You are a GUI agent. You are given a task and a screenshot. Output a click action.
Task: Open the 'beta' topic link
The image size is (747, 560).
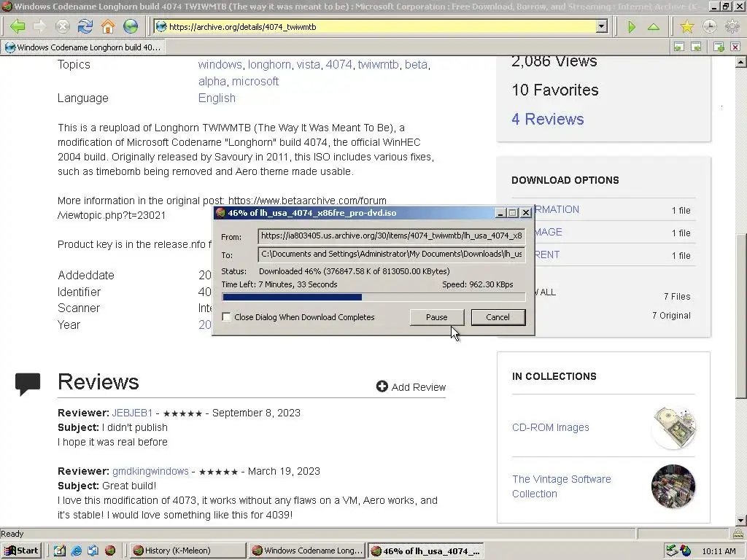[416, 64]
